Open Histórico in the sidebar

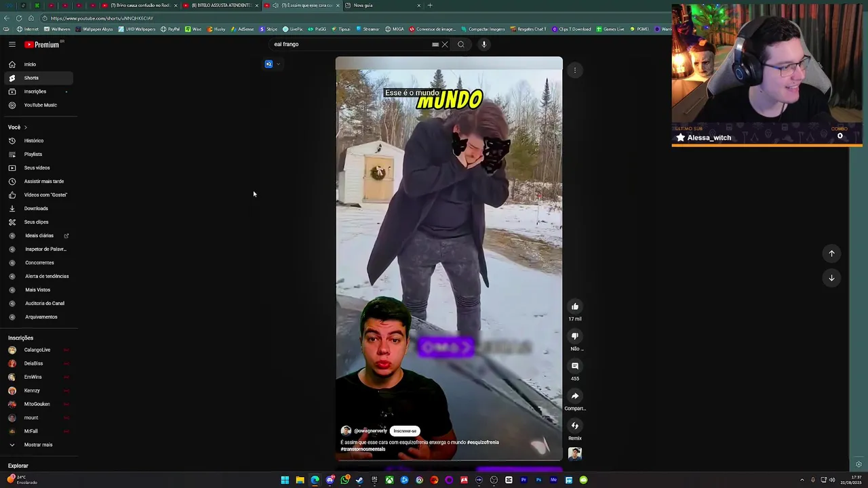pos(39,141)
